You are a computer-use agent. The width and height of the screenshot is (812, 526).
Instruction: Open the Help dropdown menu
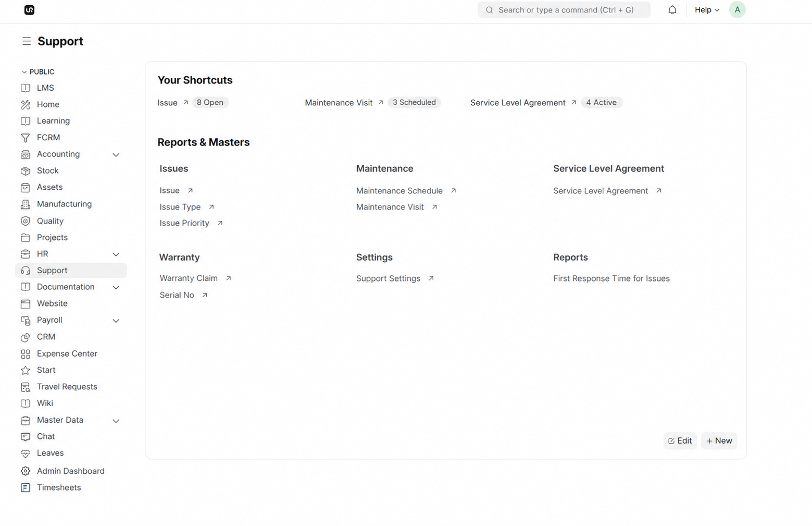(x=707, y=10)
